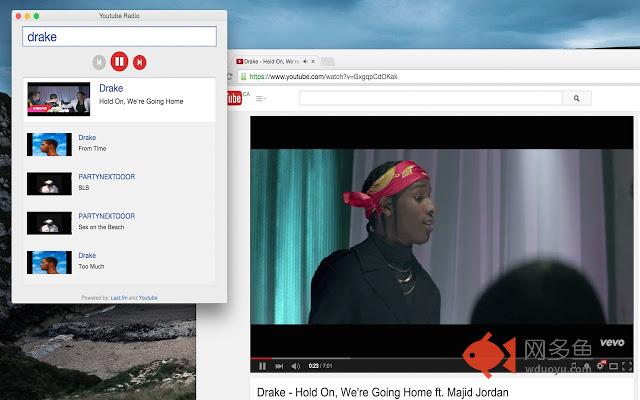The width and height of the screenshot is (640, 400).
Task: Click the browser address bar URL
Action: (323, 77)
